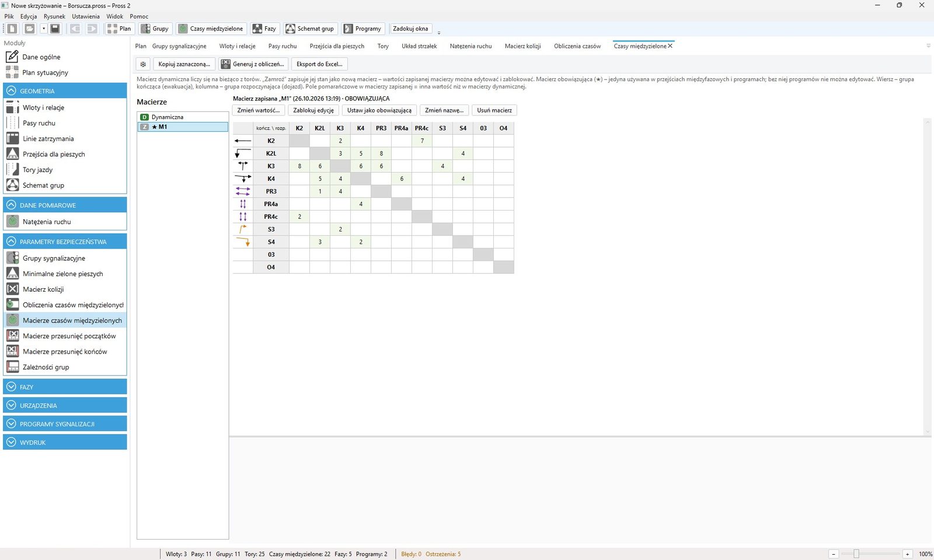
Task: Click the zoom slider thumb in status bar
Action: tap(856, 554)
